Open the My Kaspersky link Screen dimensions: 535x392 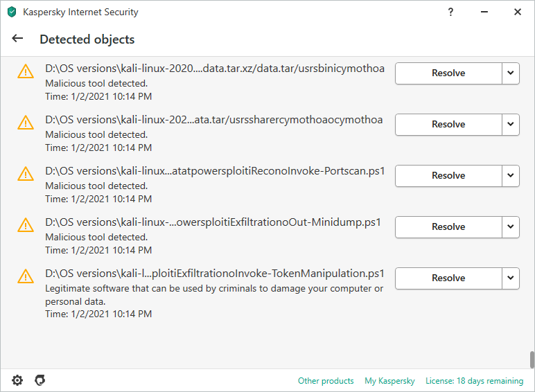click(389, 381)
